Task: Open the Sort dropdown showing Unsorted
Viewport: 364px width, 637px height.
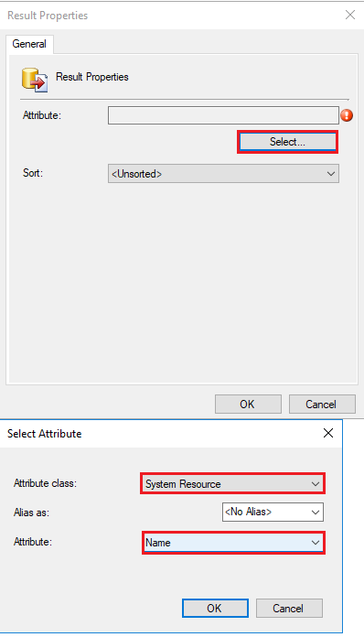Action: 223,174
